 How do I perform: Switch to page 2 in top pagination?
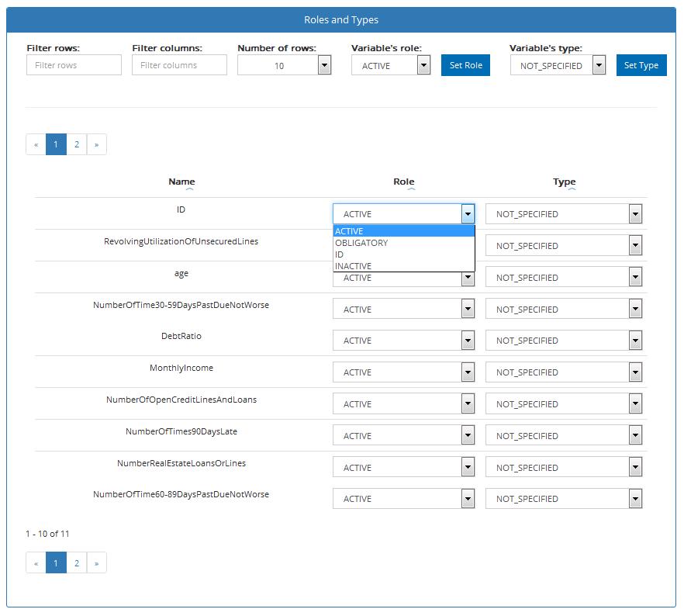(76, 144)
